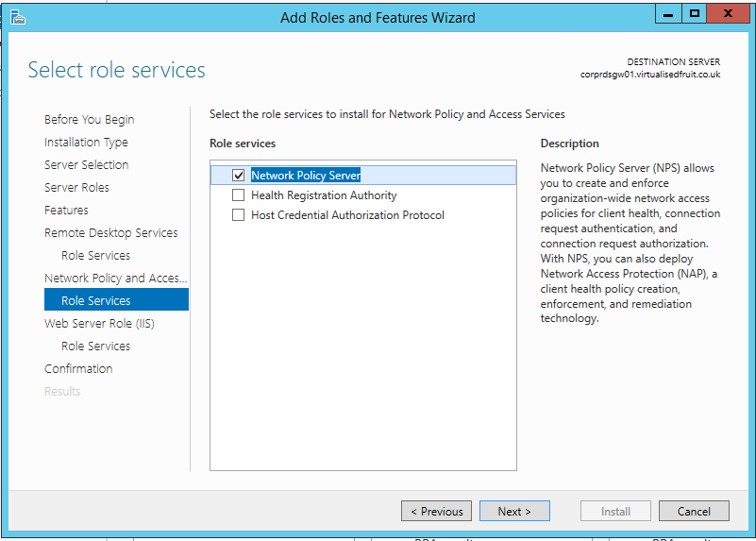Click the Previous button
The image size is (756, 541).
[438, 511]
